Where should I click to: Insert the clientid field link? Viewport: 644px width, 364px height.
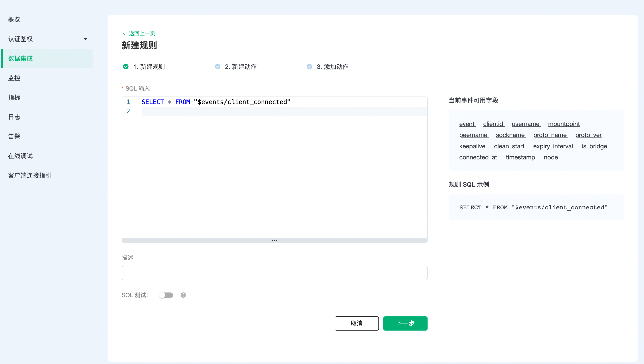click(x=493, y=124)
